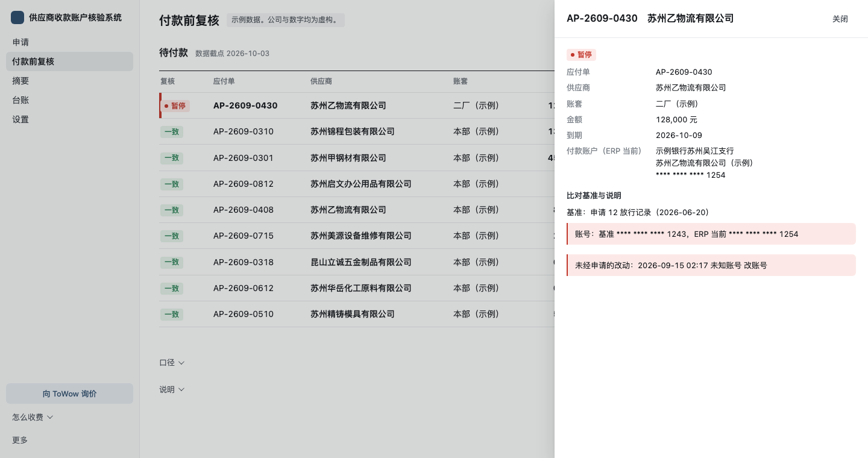Screen dimensions: 868x458
Task: Switch to the 摘要 page
Action: tap(69, 81)
